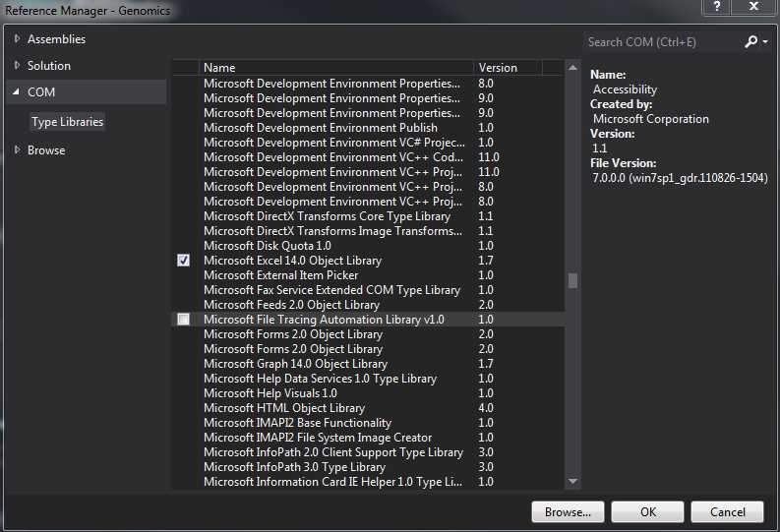The height and width of the screenshot is (532, 780).
Task: Expand the Assemblies section
Action: [17, 38]
